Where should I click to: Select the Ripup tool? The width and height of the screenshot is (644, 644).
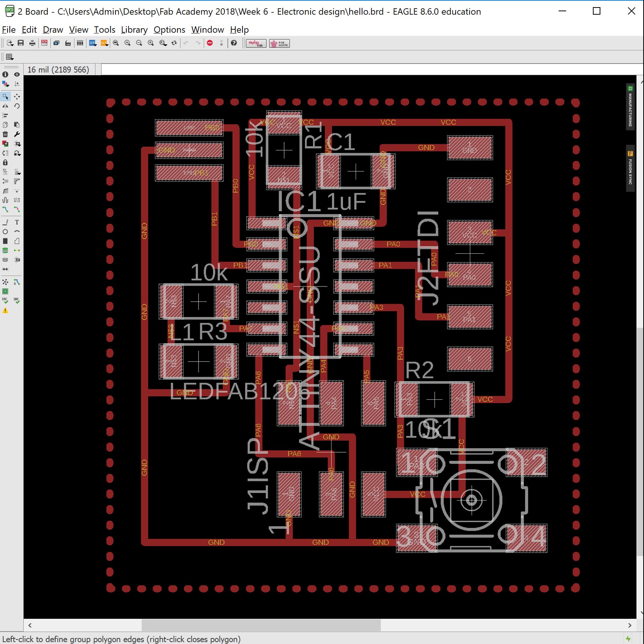(x=17, y=209)
